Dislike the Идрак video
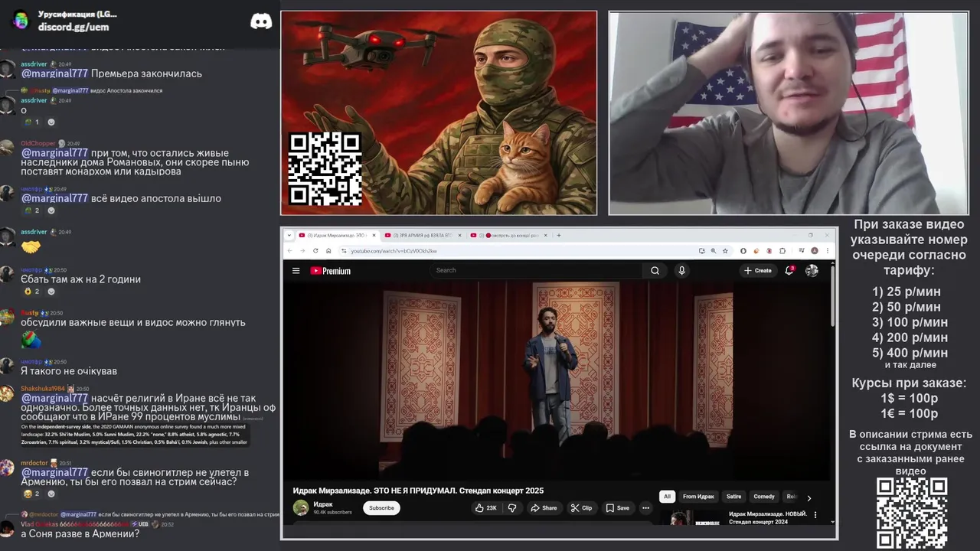The height and width of the screenshot is (551, 980). pyautogui.click(x=511, y=507)
